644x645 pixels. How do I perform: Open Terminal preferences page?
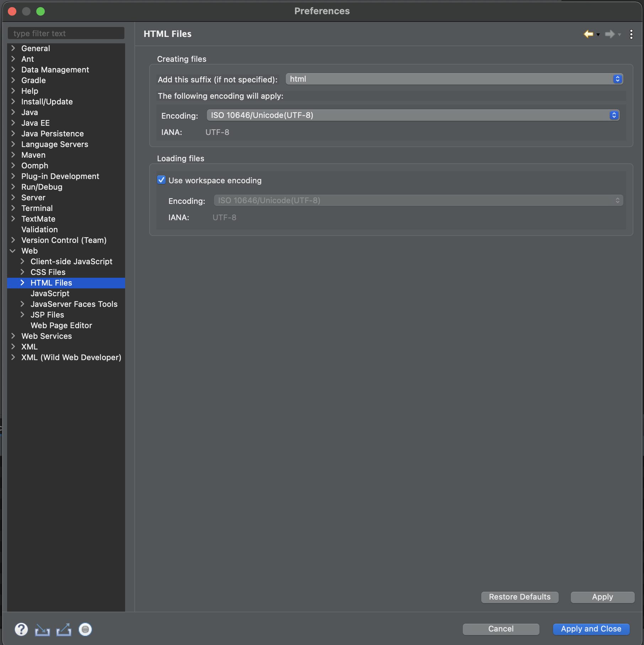click(37, 208)
